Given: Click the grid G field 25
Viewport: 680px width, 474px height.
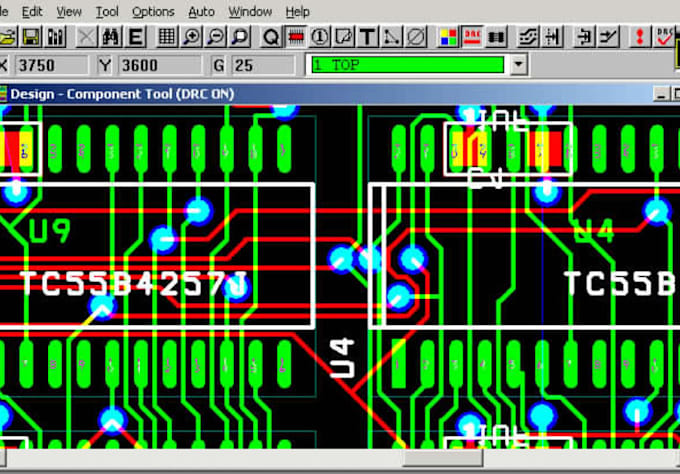Looking at the screenshot, I should [263, 65].
